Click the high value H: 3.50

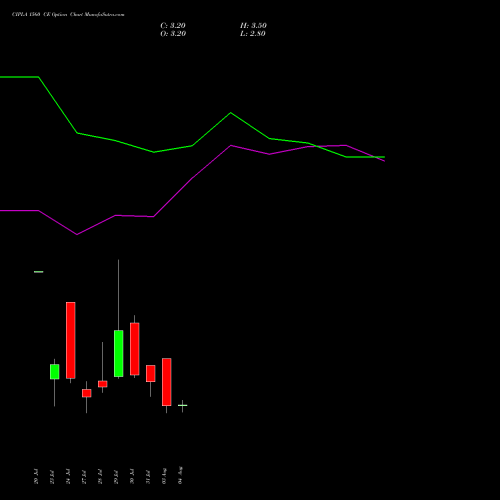pos(253,26)
